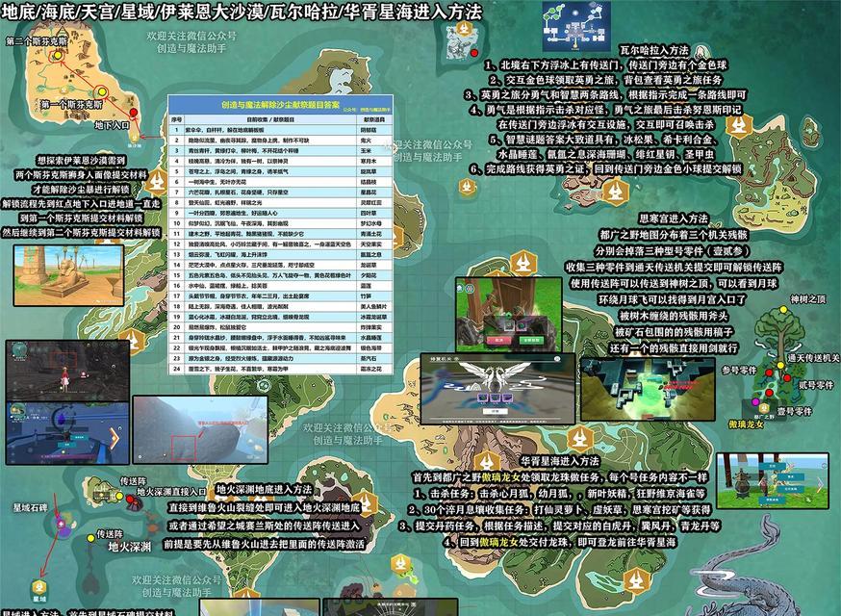Click the magenta dot above 傲璃龙女

[x=755, y=402]
